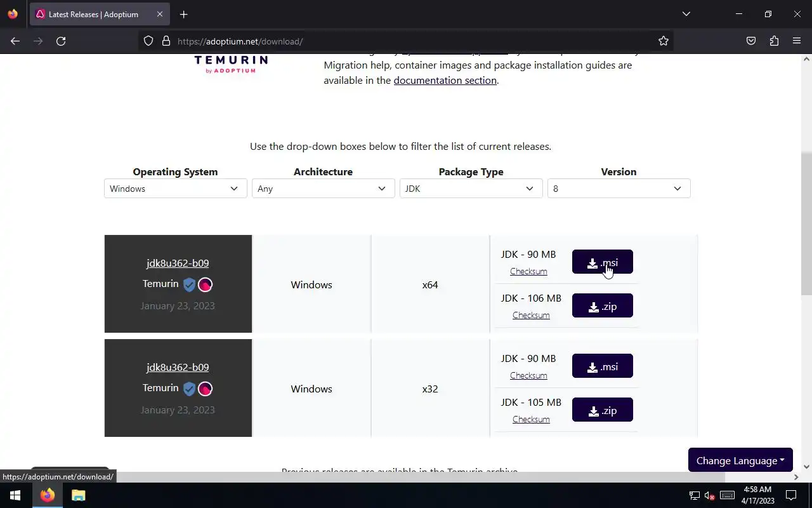Download the x64 .zip archive

pyautogui.click(x=602, y=305)
